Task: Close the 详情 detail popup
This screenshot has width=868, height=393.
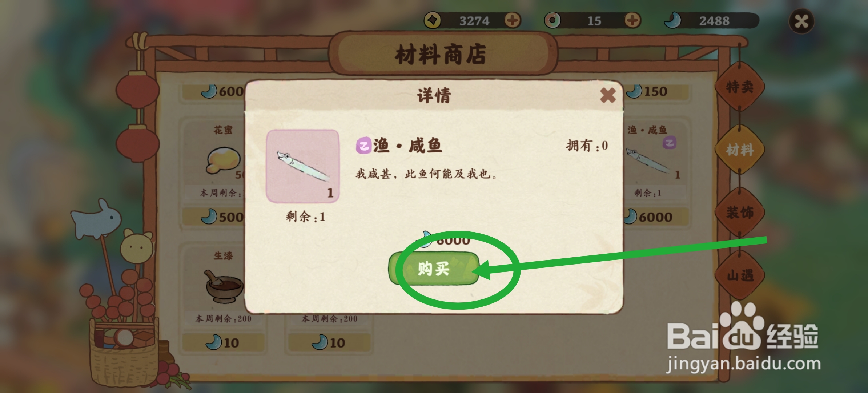Action: (x=608, y=96)
